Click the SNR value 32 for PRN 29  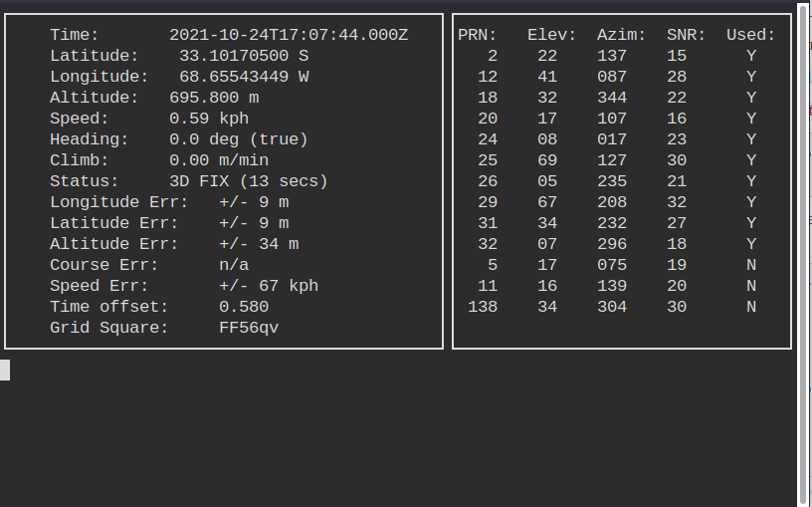click(x=677, y=202)
